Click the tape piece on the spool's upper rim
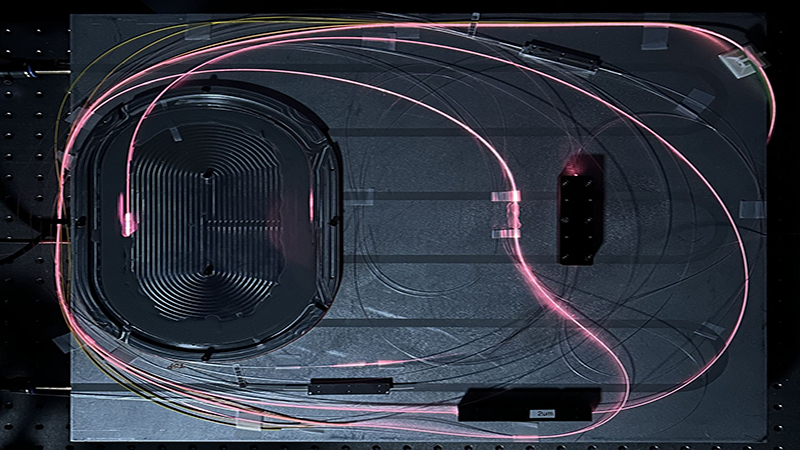Screen dimensions: 800x450 pyautogui.click(x=178, y=134)
